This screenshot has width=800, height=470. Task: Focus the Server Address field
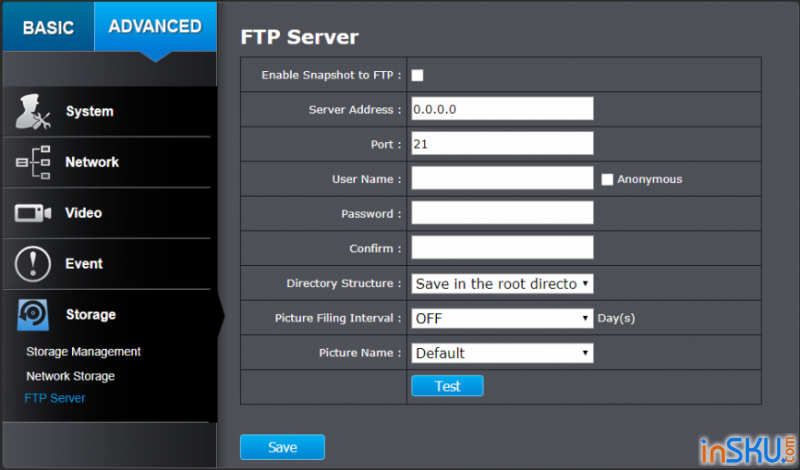pyautogui.click(x=502, y=109)
